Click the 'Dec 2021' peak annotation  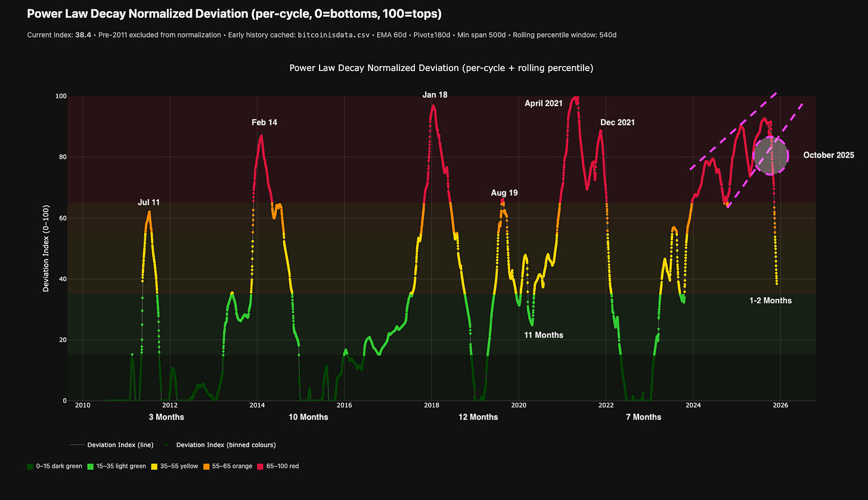tap(618, 122)
